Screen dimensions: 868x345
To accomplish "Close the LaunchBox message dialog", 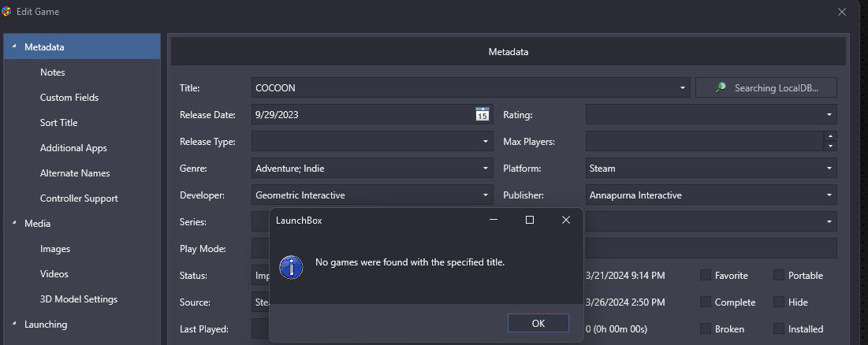I will click(566, 220).
